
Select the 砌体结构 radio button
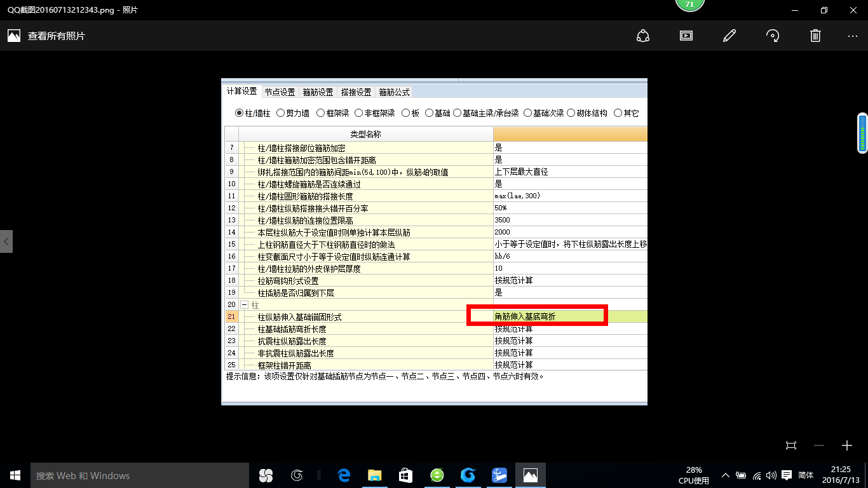(571, 113)
